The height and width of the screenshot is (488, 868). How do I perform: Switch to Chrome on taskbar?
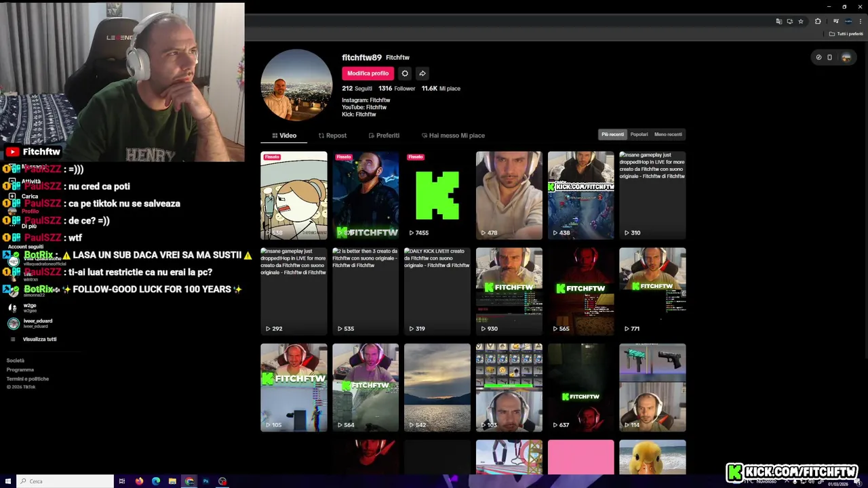189,481
